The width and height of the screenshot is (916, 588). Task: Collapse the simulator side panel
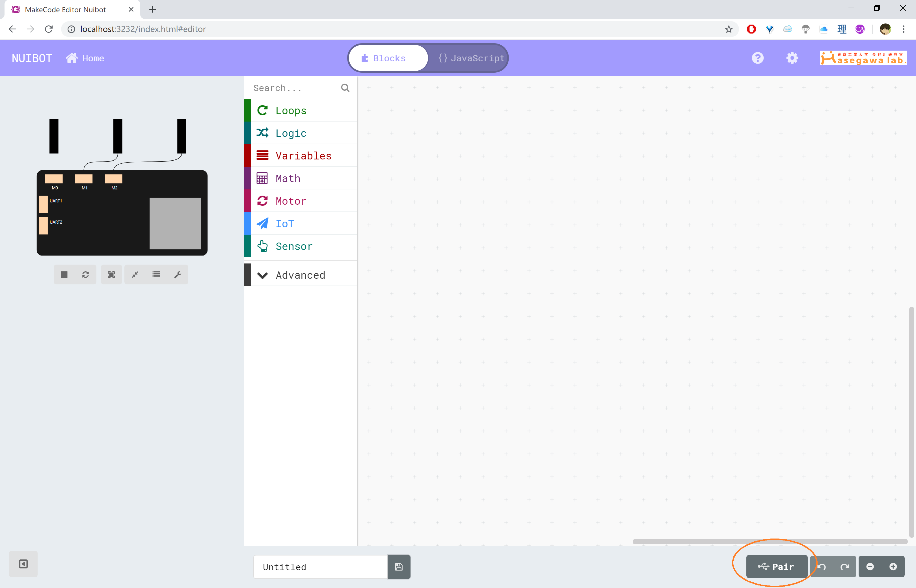tap(23, 564)
